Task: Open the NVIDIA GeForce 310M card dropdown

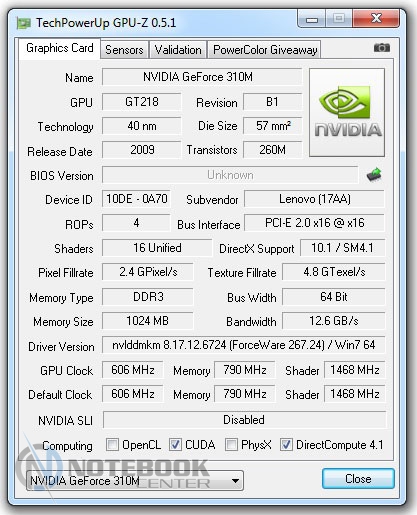Action: click(x=135, y=480)
